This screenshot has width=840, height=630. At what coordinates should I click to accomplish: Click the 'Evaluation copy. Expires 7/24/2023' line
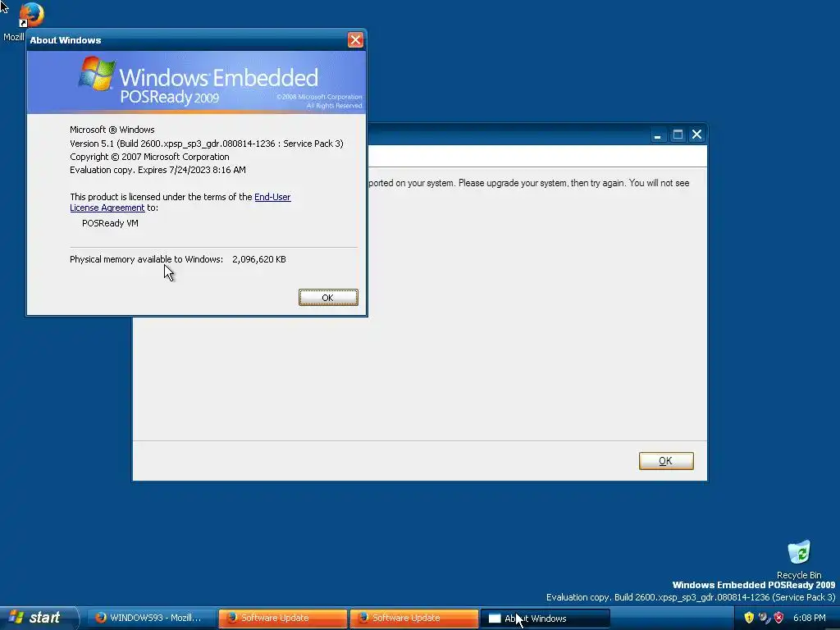(157, 170)
